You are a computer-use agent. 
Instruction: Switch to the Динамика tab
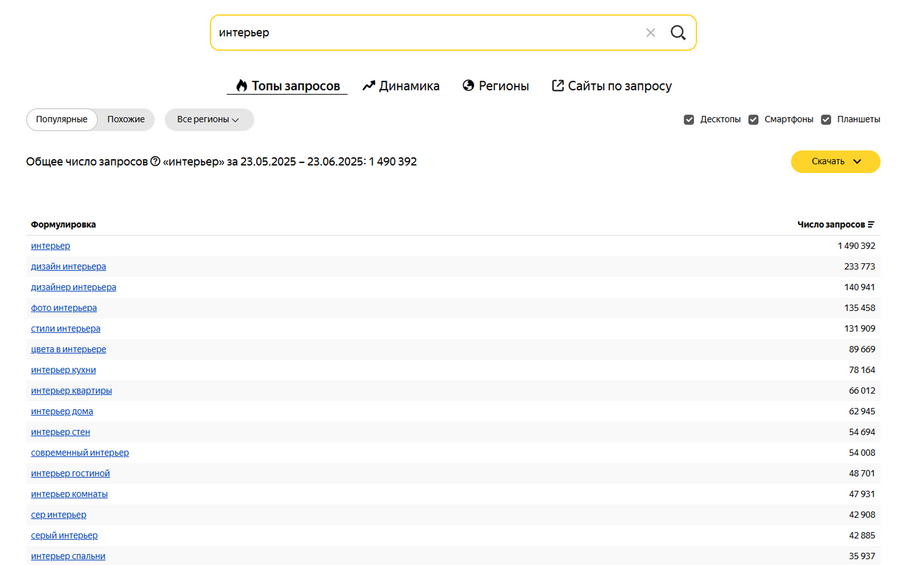(x=401, y=86)
